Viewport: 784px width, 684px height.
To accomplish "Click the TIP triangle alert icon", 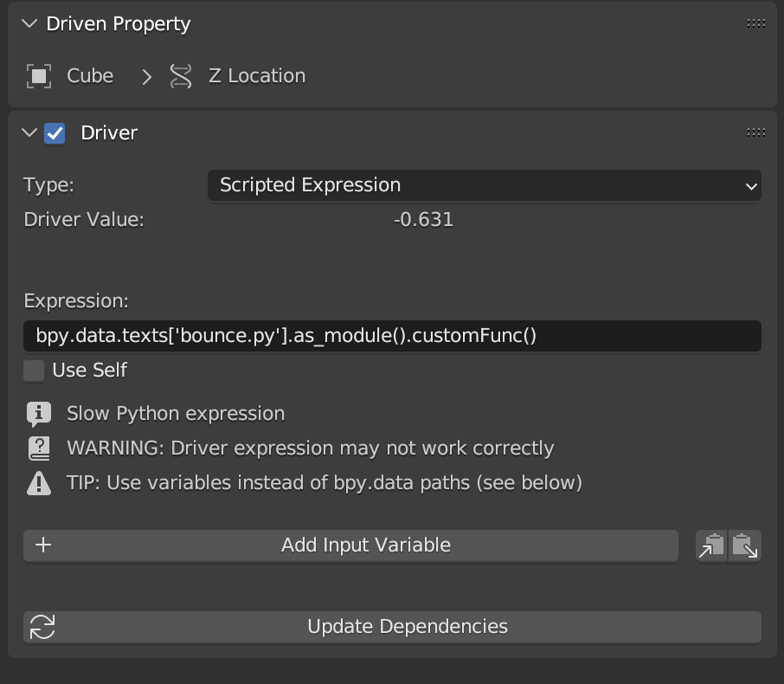I will click(39, 483).
